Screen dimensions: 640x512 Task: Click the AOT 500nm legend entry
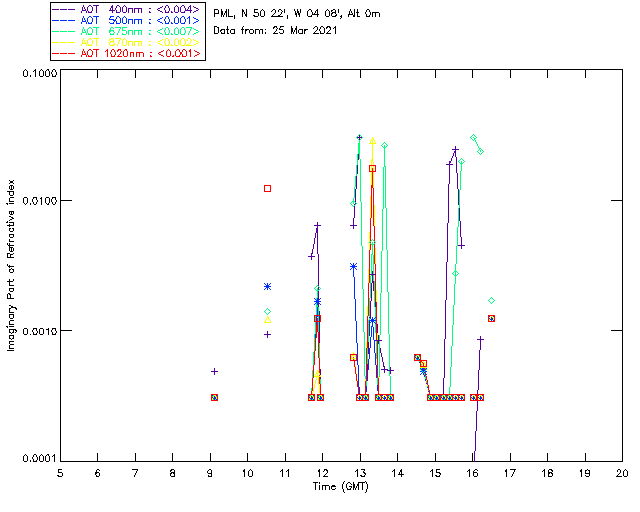tap(127, 20)
